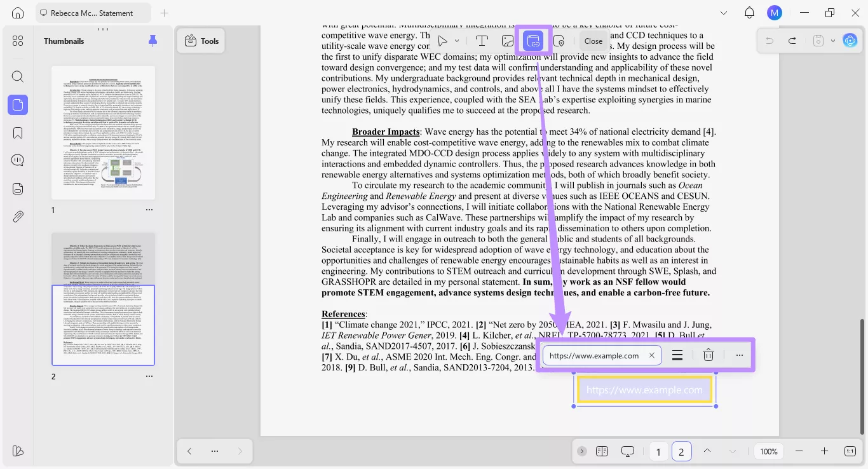Image resolution: width=868 pixels, height=469 pixels.
Task: Switch page layout view in the bottom bar
Action: click(x=602, y=451)
